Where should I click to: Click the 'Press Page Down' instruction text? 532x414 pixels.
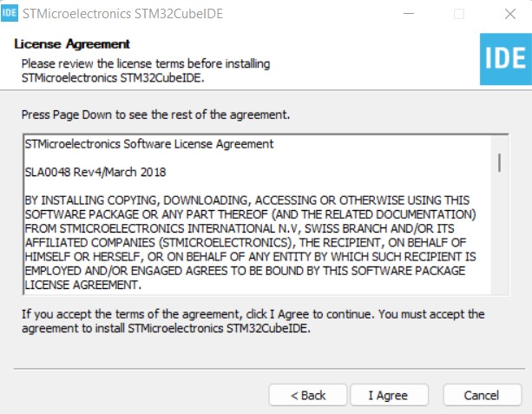tap(155, 115)
